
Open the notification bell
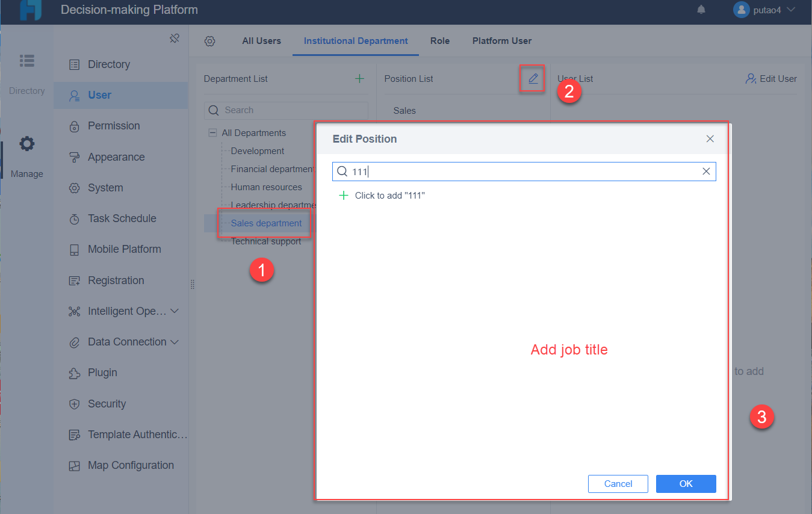tap(701, 10)
